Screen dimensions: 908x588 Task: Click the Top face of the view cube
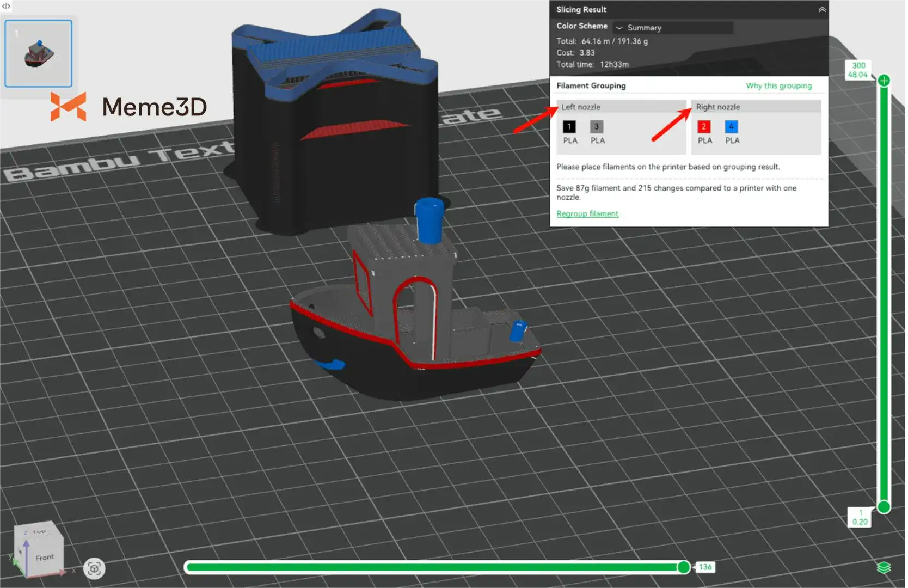(38, 531)
